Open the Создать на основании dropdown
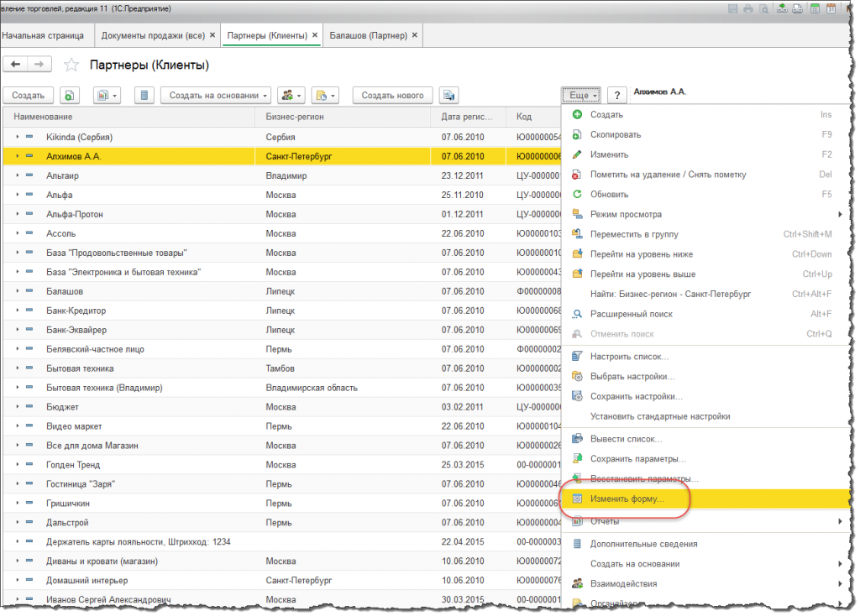Screen dimensions: 860x616 pos(216,96)
